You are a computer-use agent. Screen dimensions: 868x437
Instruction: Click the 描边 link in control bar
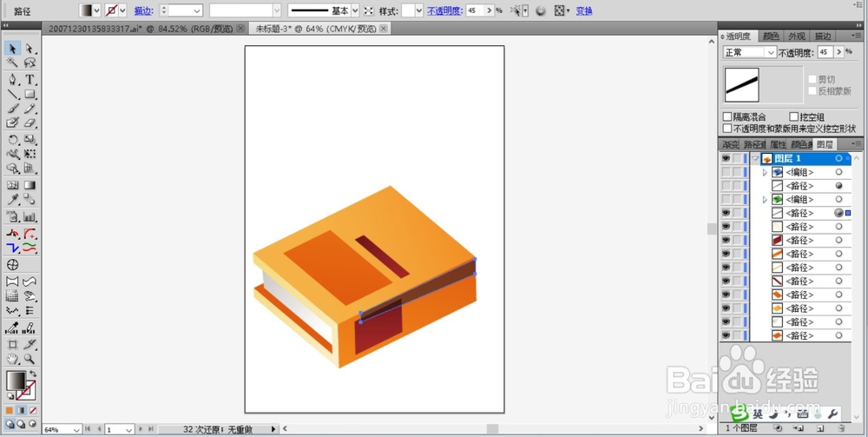pyautogui.click(x=143, y=10)
